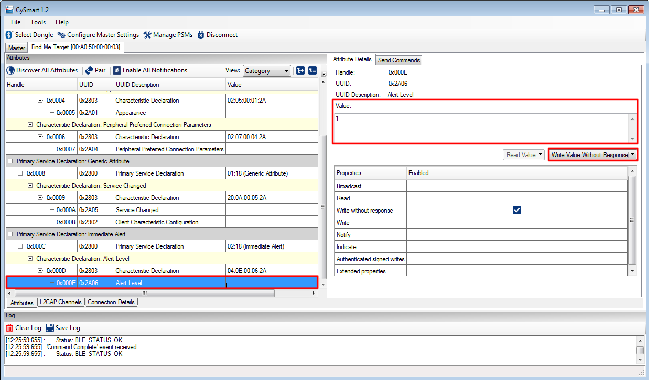The height and width of the screenshot is (380, 649).
Task: Open the Help menu
Action: pos(62,22)
